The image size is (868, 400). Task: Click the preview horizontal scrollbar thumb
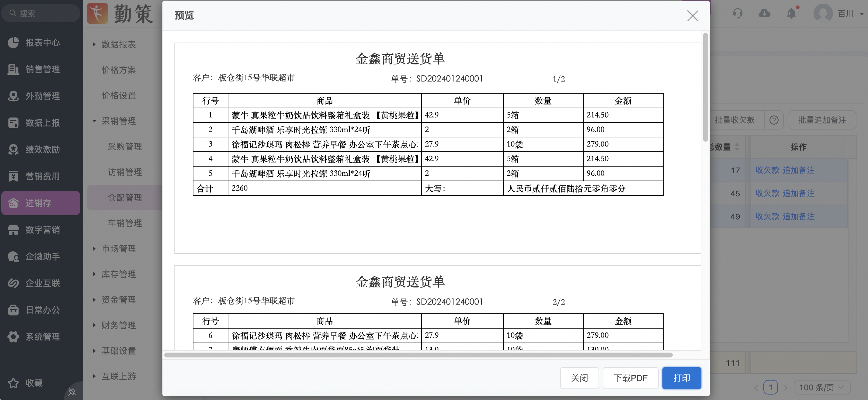pos(418,355)
